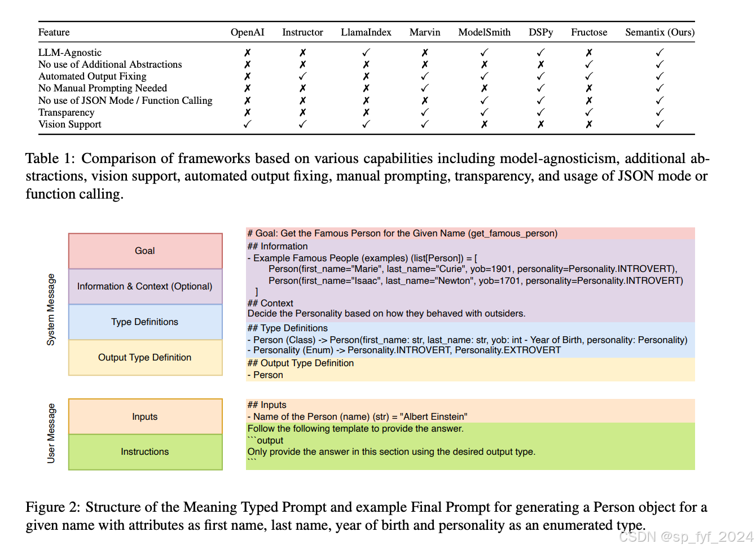Click the 'ModelSmith' column header

click(484, 32)
